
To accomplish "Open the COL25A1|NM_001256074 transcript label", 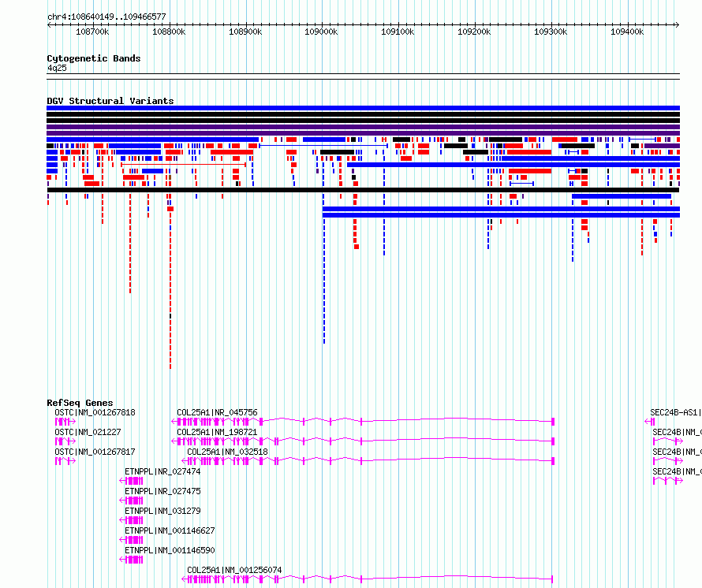I will 234,570.
